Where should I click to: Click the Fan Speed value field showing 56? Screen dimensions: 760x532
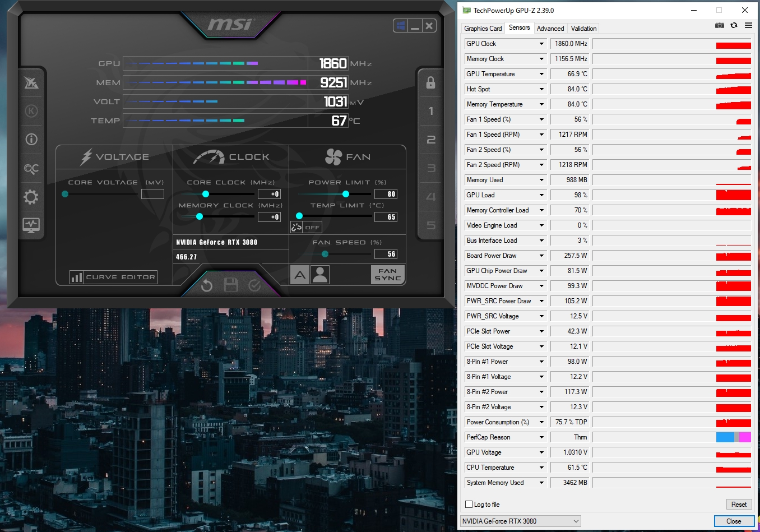tap(386, 254)
